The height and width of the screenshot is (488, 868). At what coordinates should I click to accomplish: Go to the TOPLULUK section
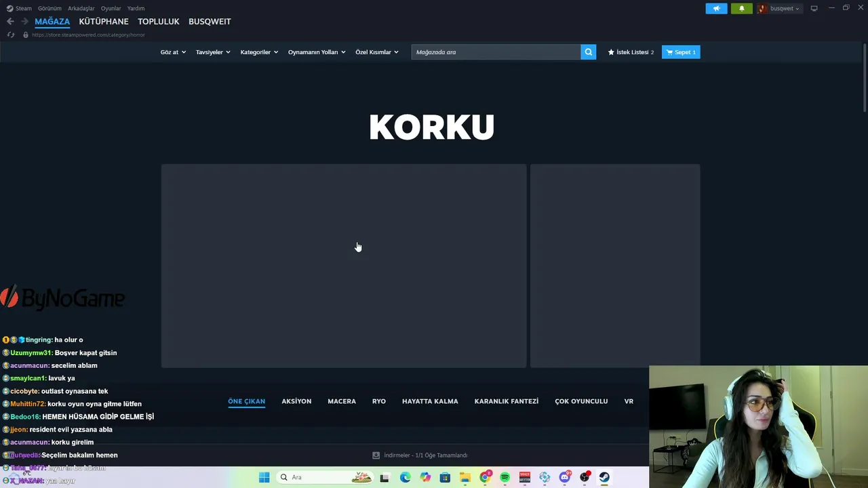tap(159, 22)
